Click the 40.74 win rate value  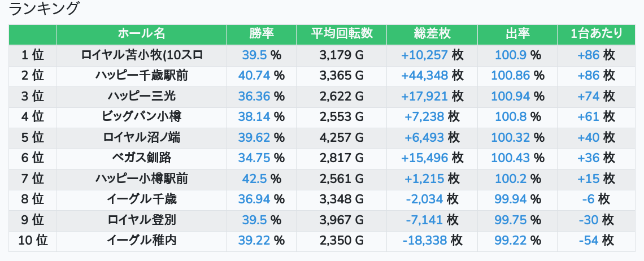[x=254, y=75]
